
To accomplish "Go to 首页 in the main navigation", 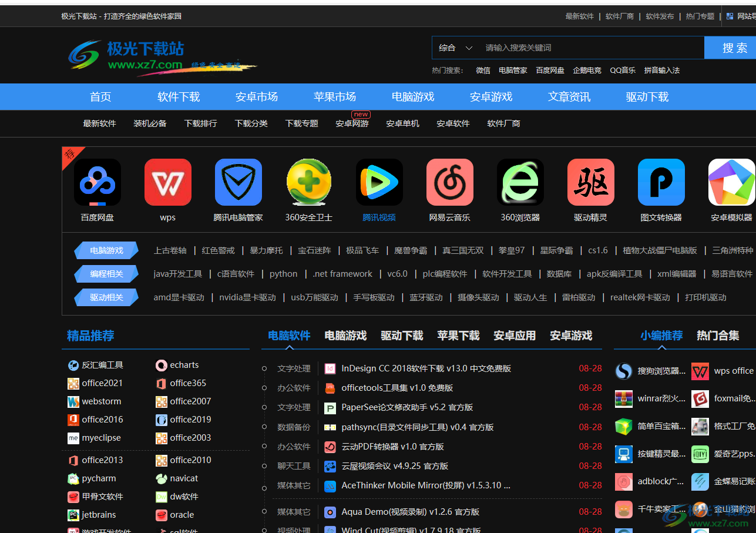I will 100,97.
